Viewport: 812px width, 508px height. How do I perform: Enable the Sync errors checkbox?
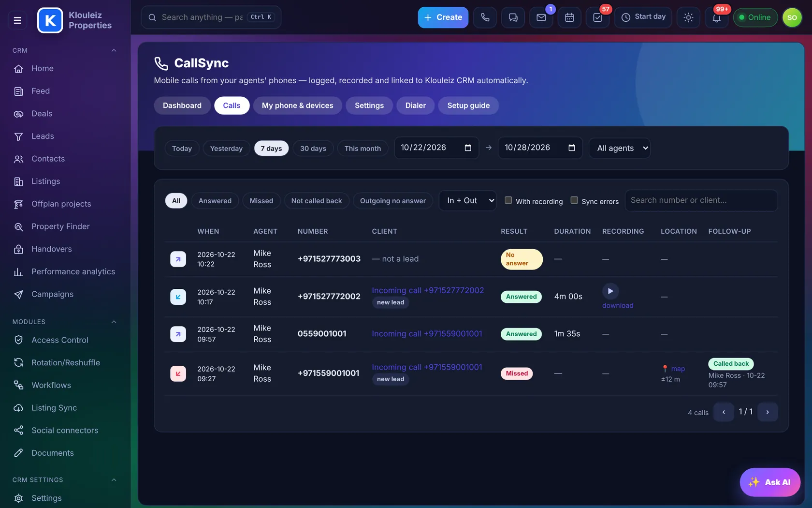[574, 200]
